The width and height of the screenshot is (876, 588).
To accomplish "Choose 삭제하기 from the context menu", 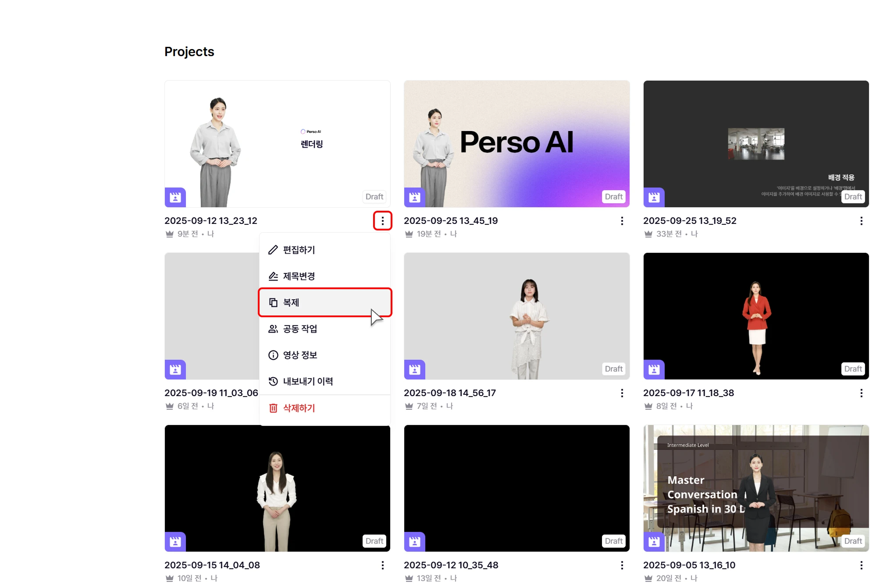I will 299,408.
